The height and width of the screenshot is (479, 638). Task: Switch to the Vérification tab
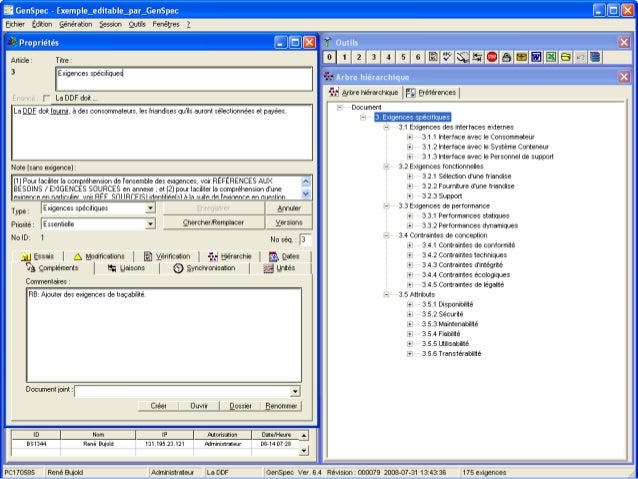(x=167, y=256)
